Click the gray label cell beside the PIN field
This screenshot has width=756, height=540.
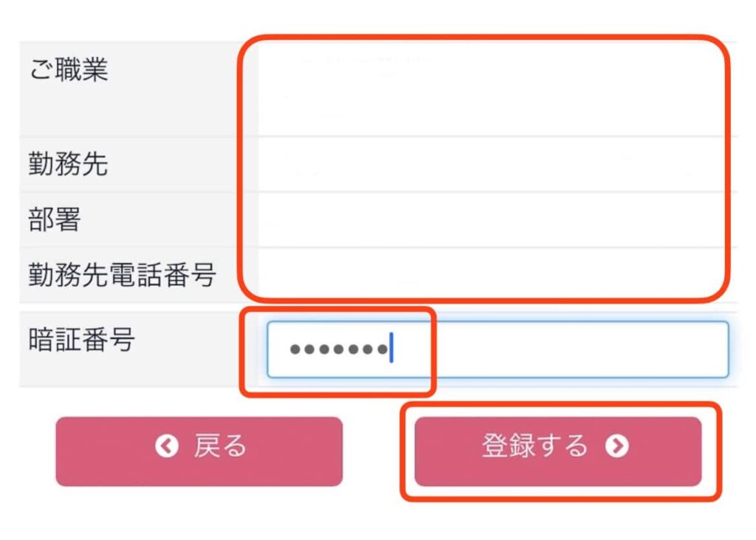click(x=139, y=349)
